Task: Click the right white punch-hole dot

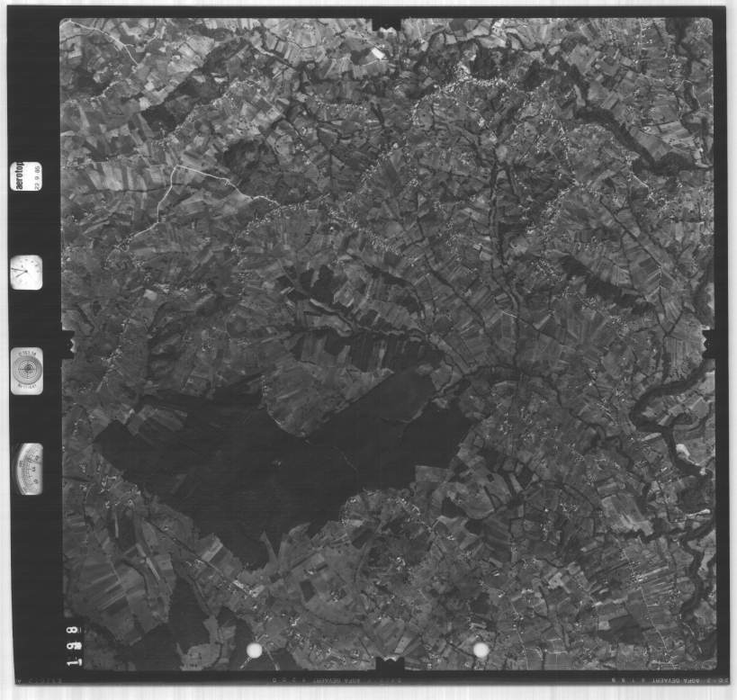Action: (481, 650)
